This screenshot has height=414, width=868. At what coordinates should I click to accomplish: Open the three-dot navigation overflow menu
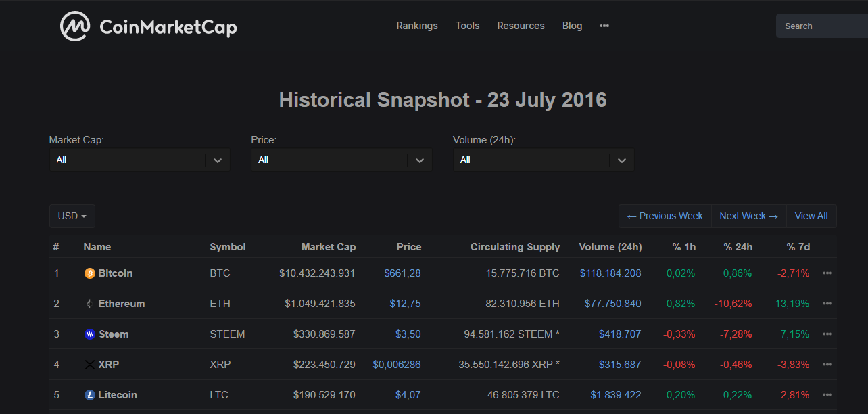point(604,26)
